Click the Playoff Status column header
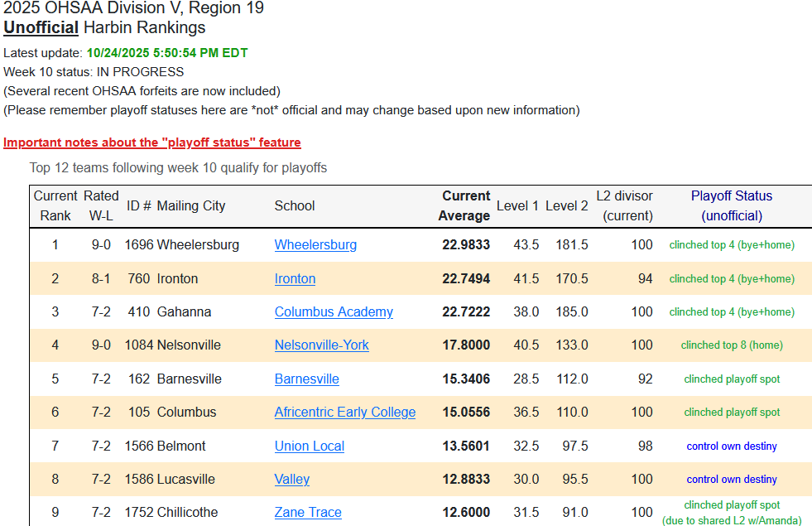812x526 pixels. pos(731,205)
